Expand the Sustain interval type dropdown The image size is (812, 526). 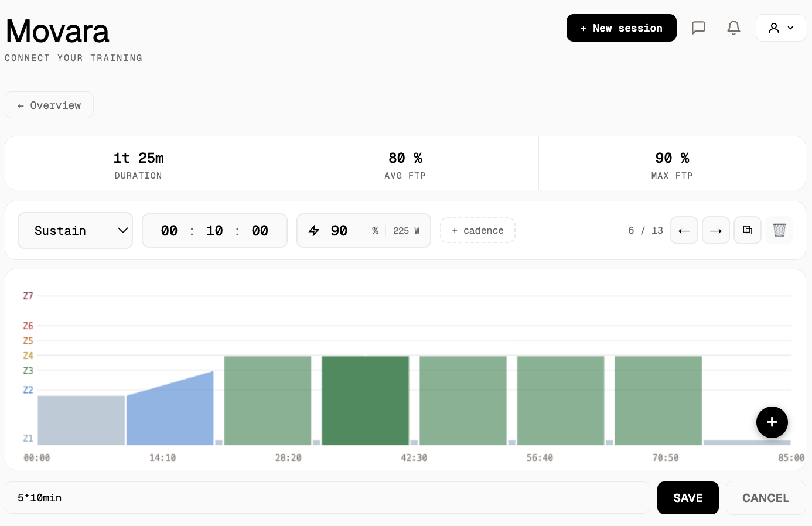(76, 231)
